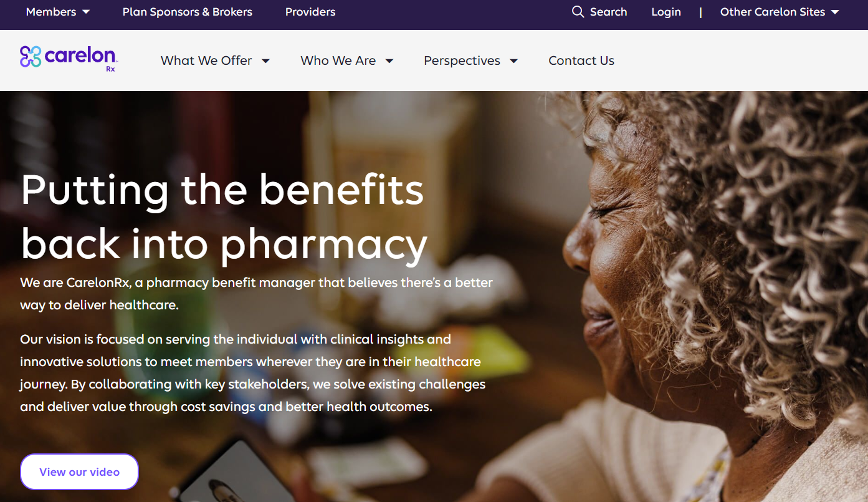Expand the Who We Are menu
This screenshot has height=502, width=868.
coord(347,60)
